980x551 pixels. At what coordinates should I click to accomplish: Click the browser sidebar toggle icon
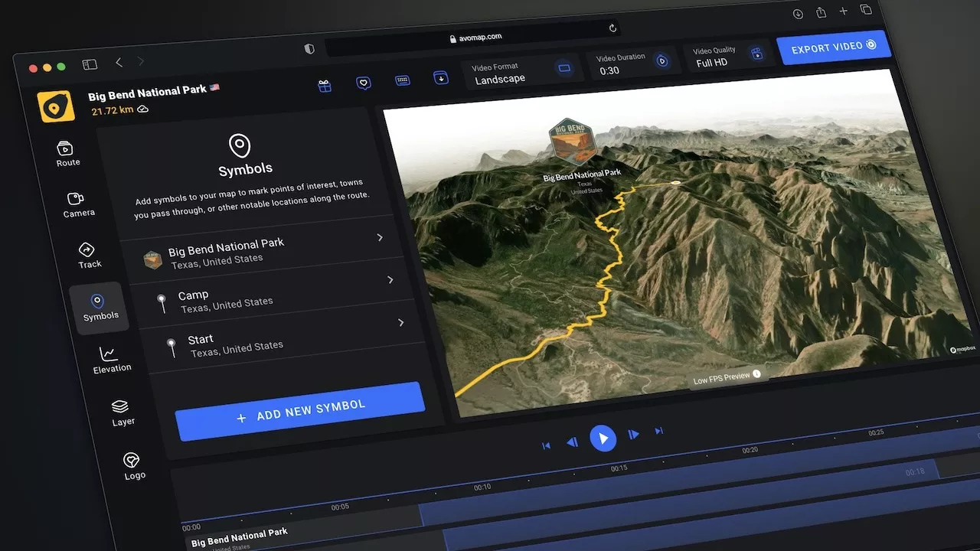(90, 65)
